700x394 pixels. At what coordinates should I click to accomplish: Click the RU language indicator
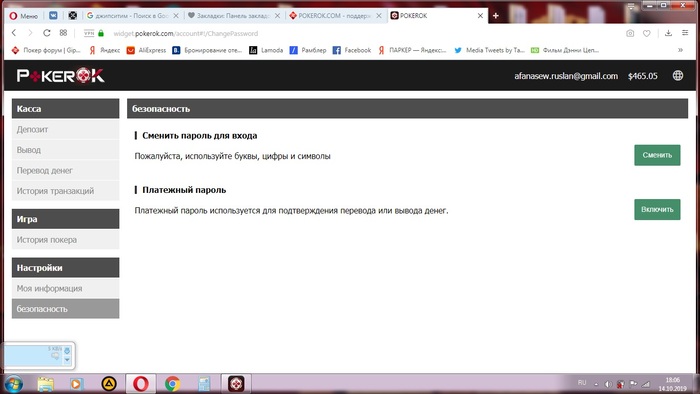pyautogui.click(x=582, y=383)
